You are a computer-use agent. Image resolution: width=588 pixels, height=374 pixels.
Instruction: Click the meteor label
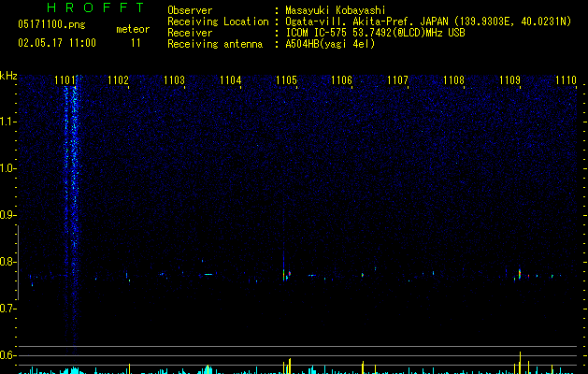[133, 29]
